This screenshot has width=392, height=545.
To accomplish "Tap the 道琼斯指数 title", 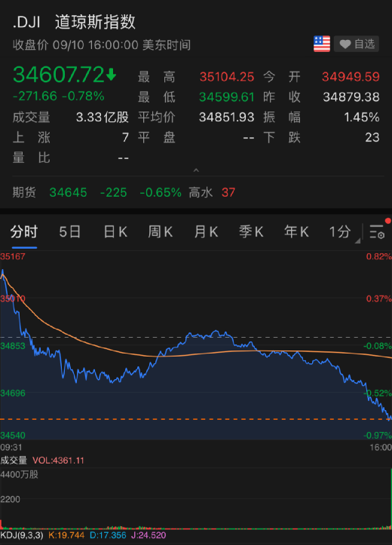I will (95, 23).
